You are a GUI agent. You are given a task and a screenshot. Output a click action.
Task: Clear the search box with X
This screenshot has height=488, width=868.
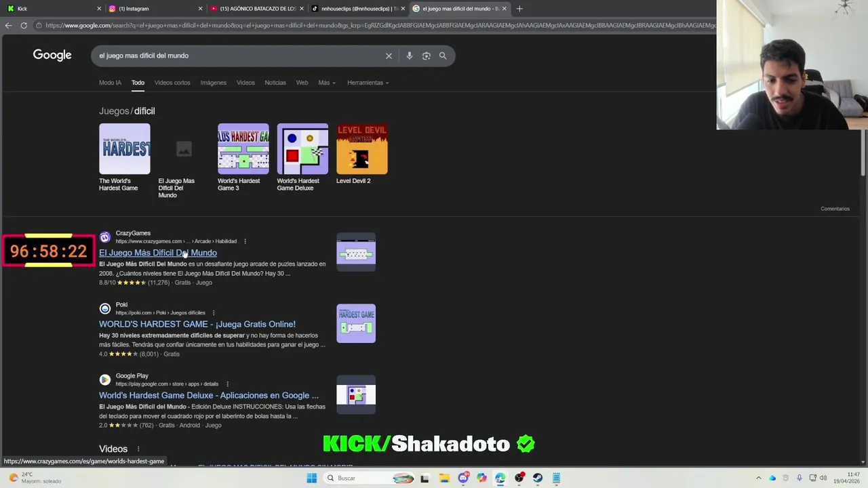[x=389, y=56]
